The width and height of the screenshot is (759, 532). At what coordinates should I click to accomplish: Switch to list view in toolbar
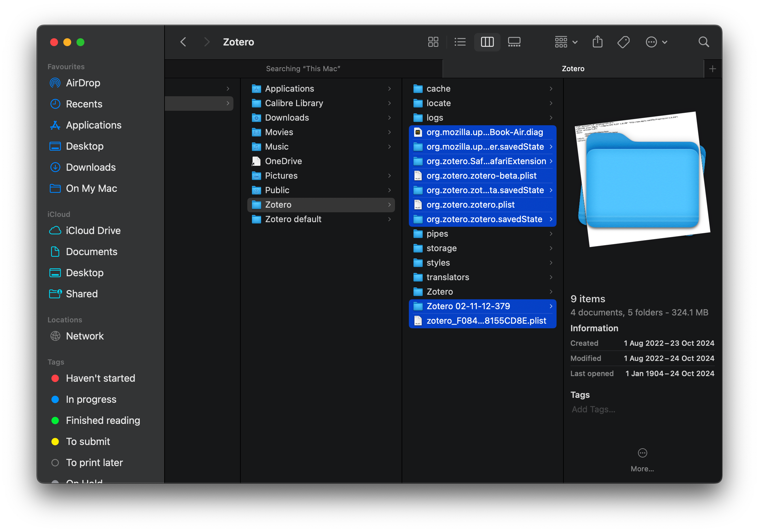[460, 42]
